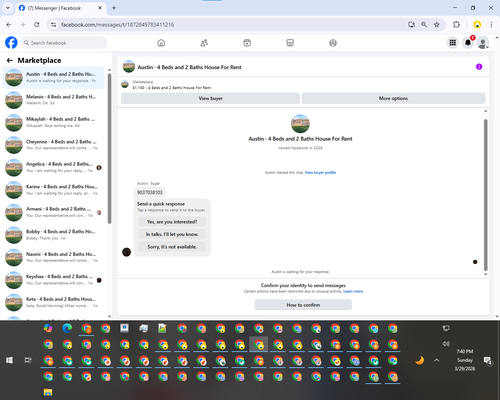
Task: Click the URL in the address bar
Action: tap(117, 25)
